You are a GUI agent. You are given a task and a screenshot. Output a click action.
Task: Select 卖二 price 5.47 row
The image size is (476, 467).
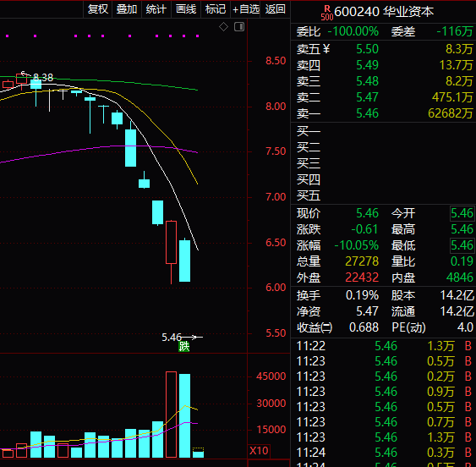click(x=384, y=97)
